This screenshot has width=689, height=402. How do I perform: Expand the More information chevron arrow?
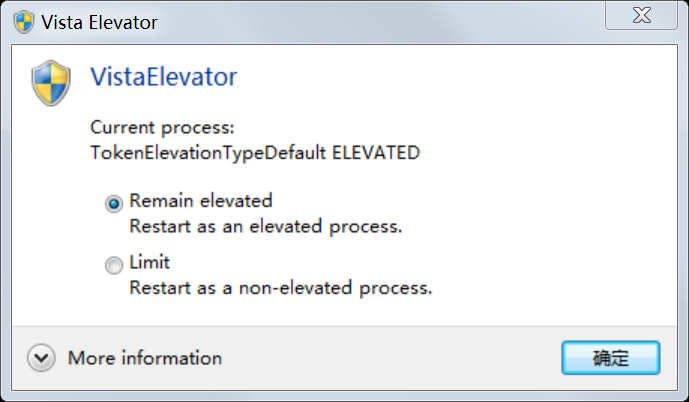click(x=40, y=358)
